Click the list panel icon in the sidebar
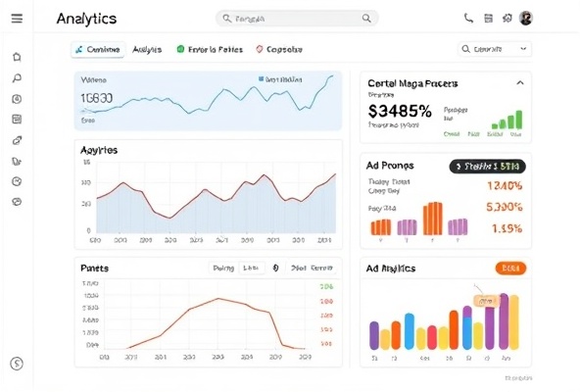 coord(17,120)
